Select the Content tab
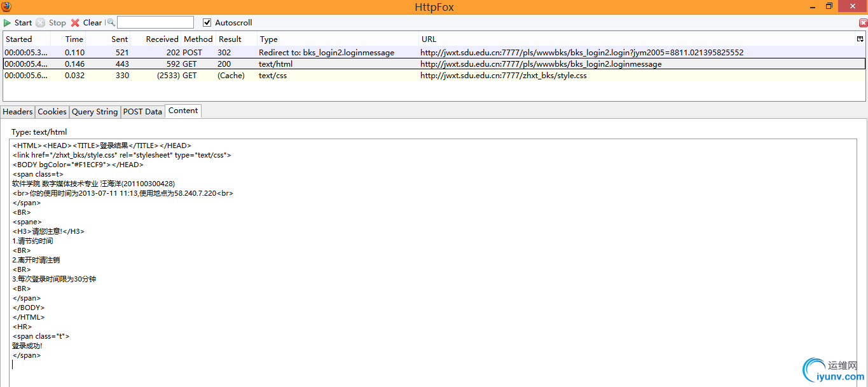 click(x=183, y=111)
